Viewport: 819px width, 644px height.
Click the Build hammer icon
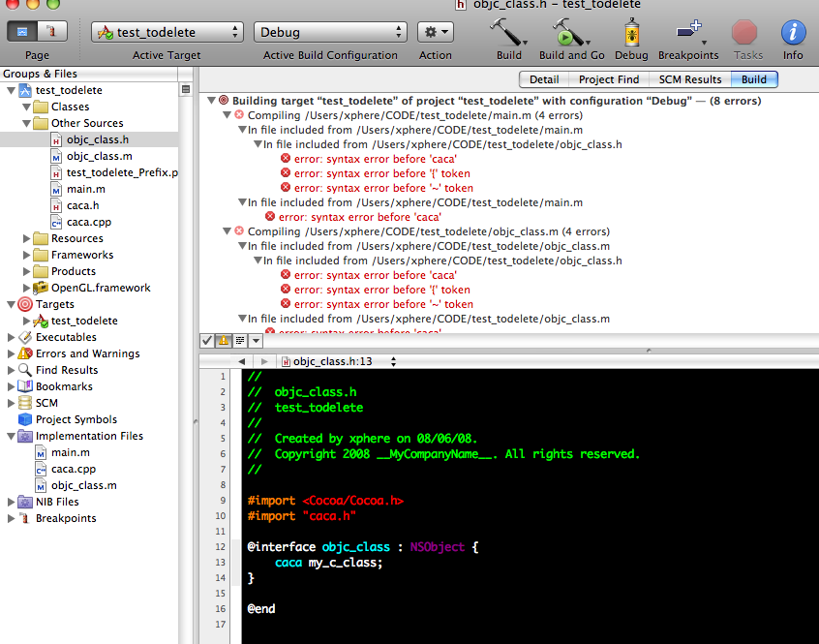506,32
